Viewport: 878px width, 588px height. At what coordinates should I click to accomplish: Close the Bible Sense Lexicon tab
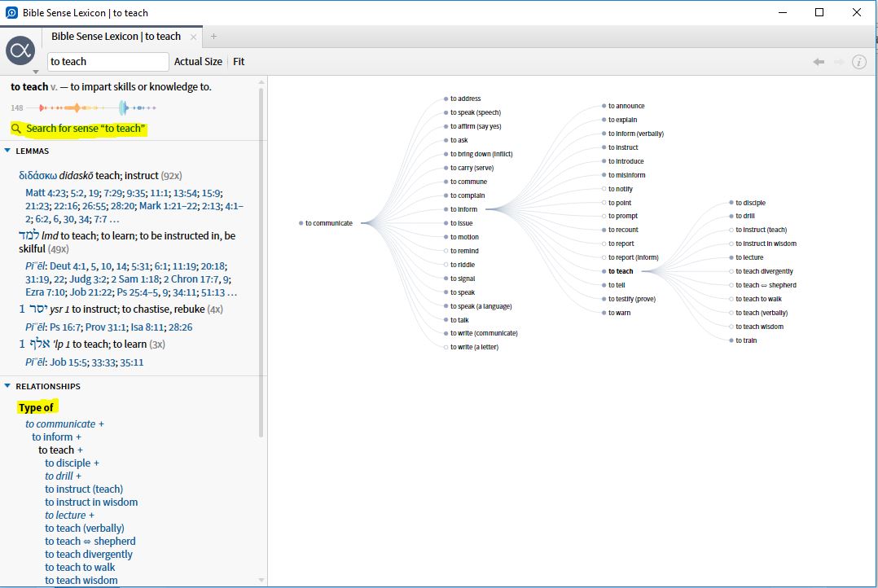(x=193, y=37)
